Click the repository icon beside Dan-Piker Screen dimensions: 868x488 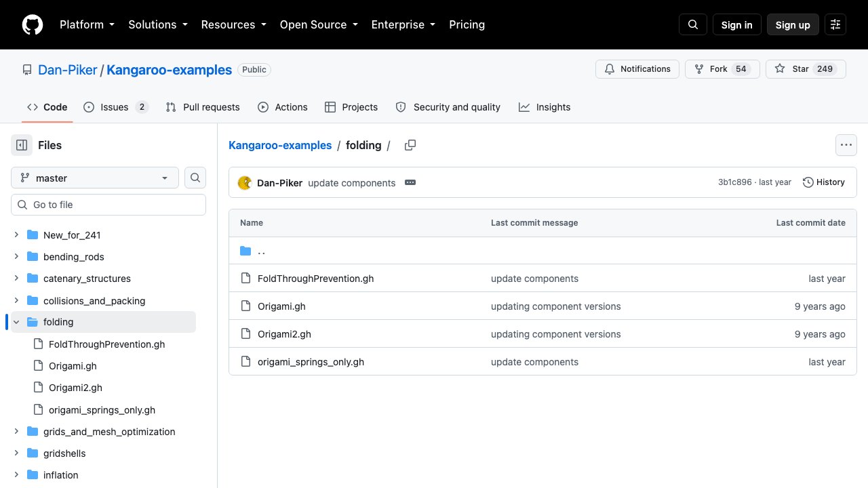tap(27, 70)
